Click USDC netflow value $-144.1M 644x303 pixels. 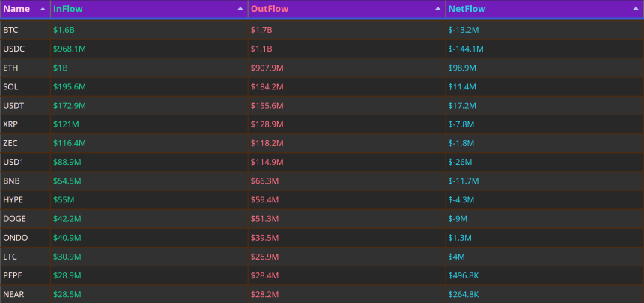click(466, 49)
